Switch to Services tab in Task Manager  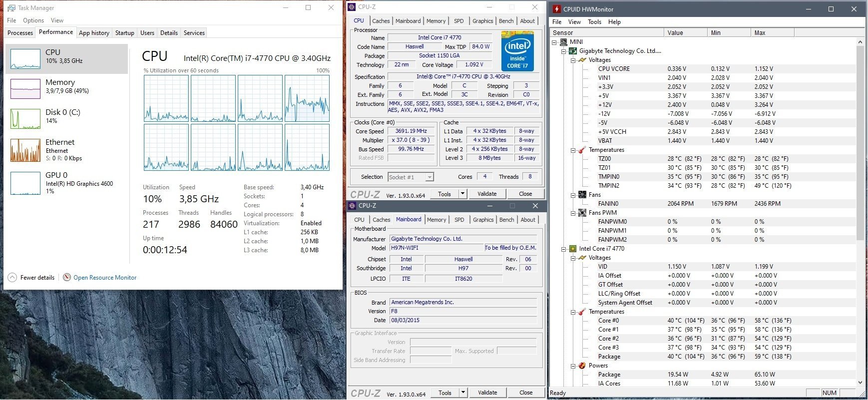194,33
